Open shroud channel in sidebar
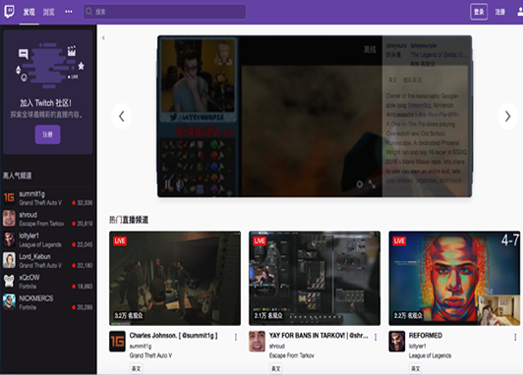Screen dimensions: 523x375 click(48, 219)
